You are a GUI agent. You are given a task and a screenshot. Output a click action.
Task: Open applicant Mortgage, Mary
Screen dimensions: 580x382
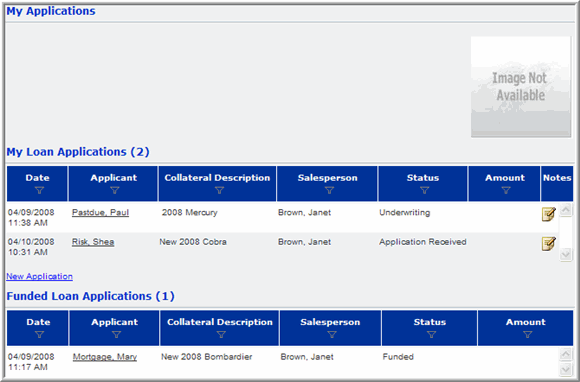click(x=105, y=357)
